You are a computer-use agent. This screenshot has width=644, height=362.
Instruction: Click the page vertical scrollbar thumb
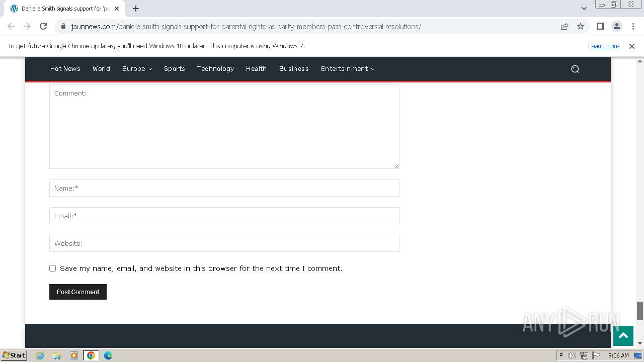tap(640, 310)
